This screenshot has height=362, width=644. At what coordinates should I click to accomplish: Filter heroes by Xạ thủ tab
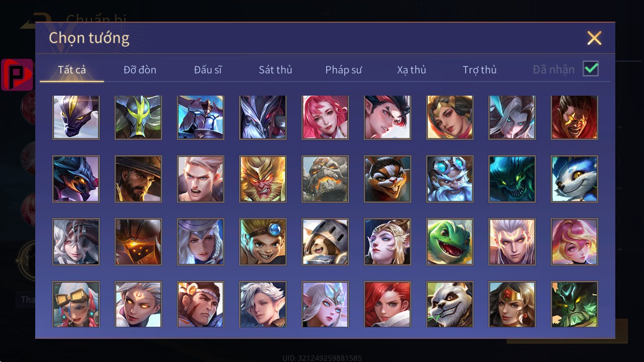point(411,69)
